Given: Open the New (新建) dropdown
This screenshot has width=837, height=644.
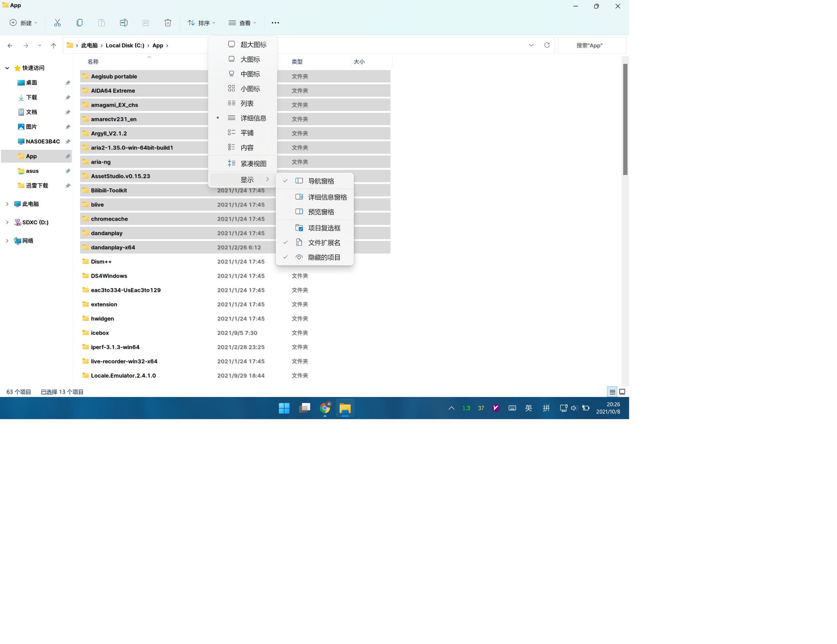Looking at the screenshot, I should click(24, 23).
